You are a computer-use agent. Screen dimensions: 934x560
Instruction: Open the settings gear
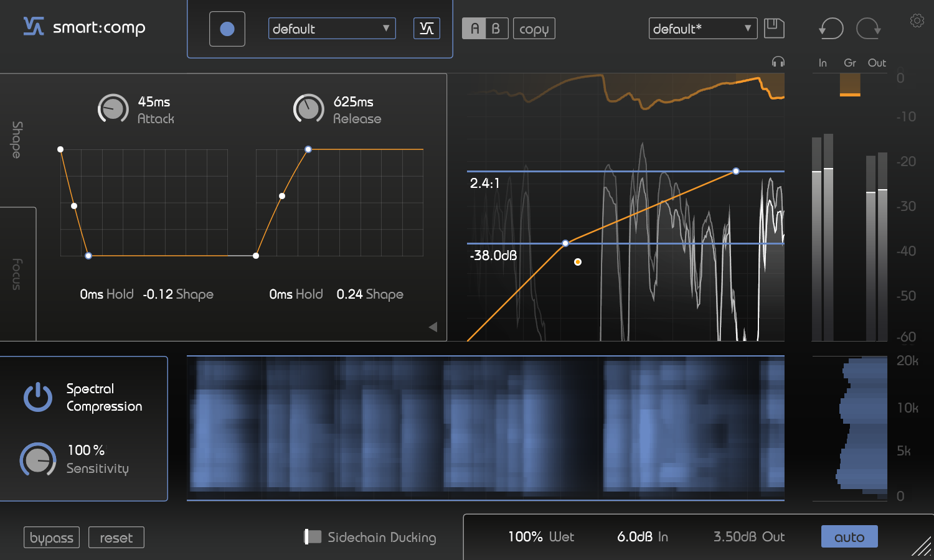[x=917, y=20]
